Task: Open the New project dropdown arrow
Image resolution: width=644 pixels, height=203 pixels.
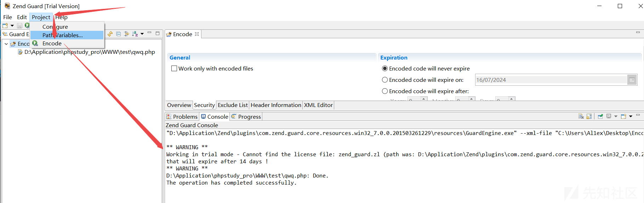Action: tap(12, 26)
